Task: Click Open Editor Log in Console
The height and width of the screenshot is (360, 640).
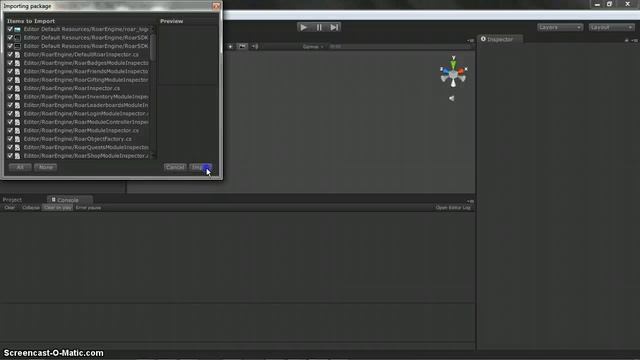Action: (453, 208)
